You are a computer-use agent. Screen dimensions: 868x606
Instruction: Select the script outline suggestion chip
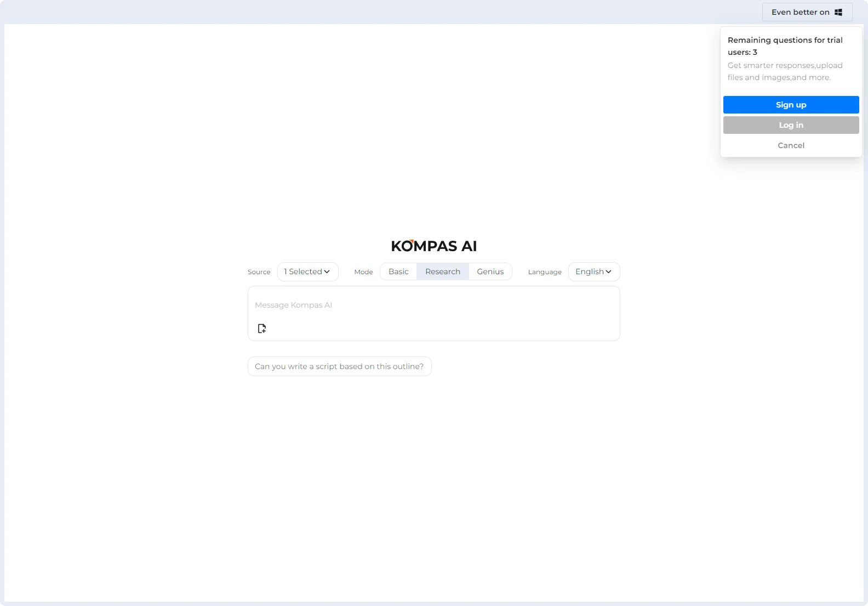(x=339, y=366)
